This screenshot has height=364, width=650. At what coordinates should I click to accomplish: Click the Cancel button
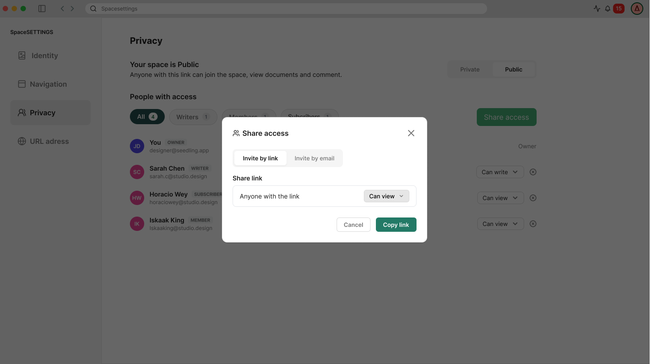tap(353, 225)
